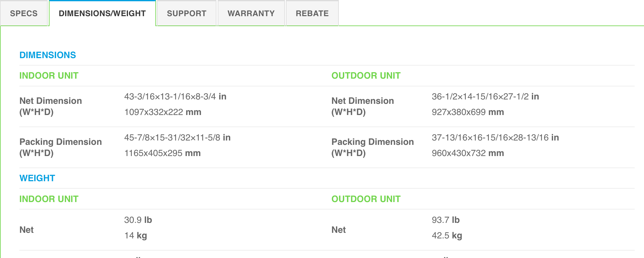Click indoor packing dimension 1165x405x295 mm
This screenshot has width=644, height=258.
click(x=162, y=153)
